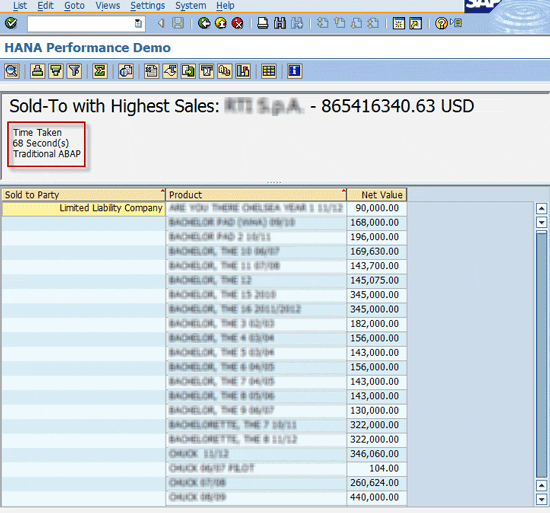Click the bottom-most scroll-down arrow
Screen dimensions: 550x513
(542, 499)
